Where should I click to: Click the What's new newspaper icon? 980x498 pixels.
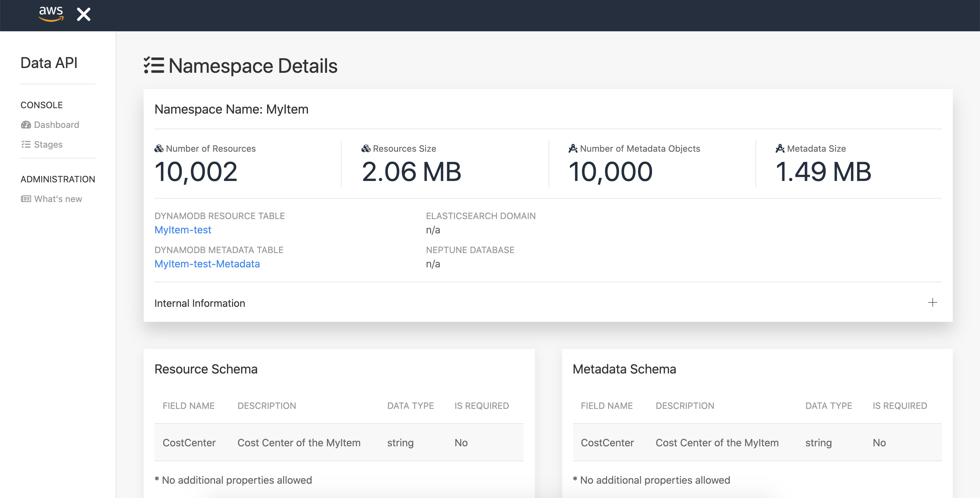(26, 199)
